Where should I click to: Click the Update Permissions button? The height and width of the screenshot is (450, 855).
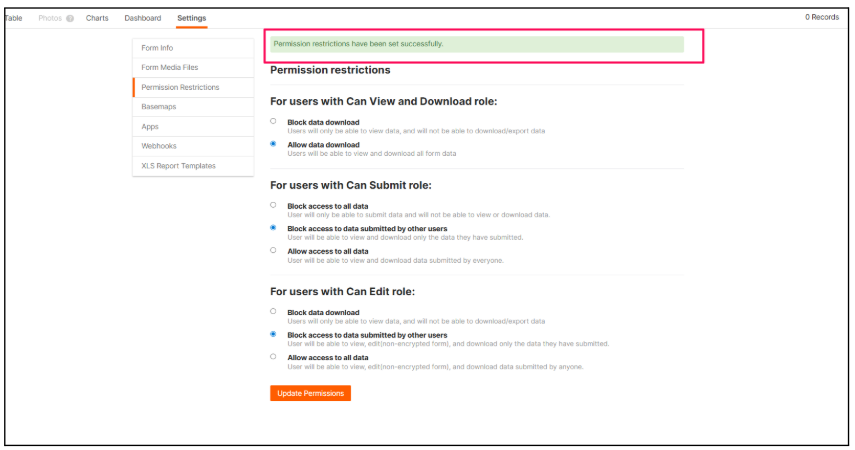tap(310, 393)
